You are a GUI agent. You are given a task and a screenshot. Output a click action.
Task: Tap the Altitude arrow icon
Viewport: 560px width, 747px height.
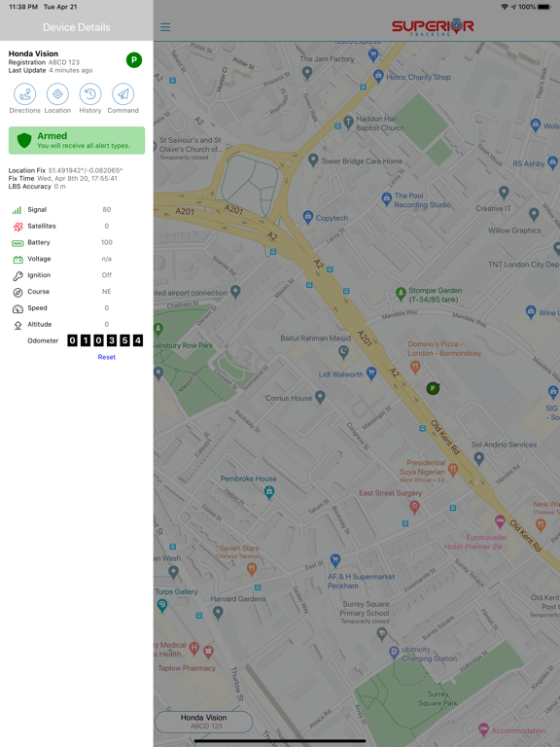[x=17, y=325]
